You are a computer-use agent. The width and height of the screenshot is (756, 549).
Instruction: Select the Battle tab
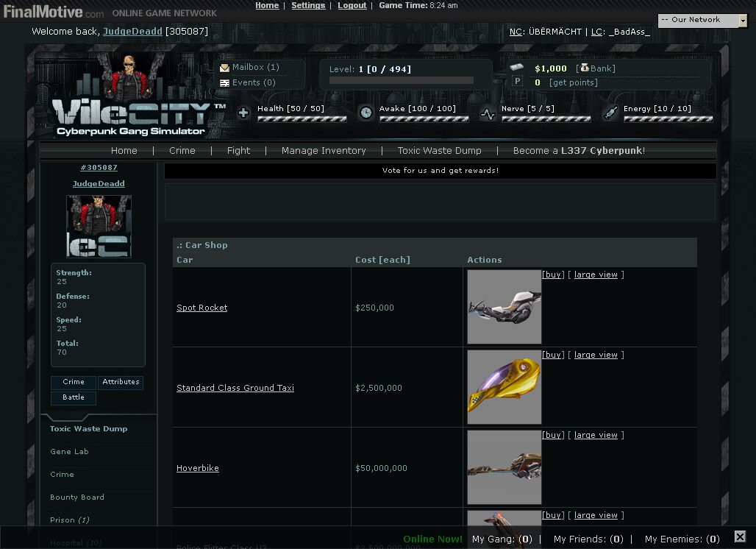74,397
